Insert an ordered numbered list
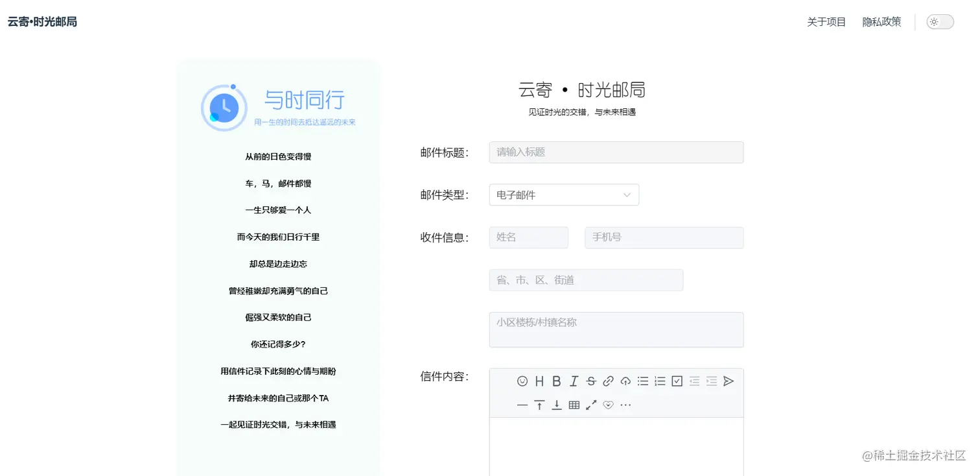This screenshot has width=980, height=476. 660,381
